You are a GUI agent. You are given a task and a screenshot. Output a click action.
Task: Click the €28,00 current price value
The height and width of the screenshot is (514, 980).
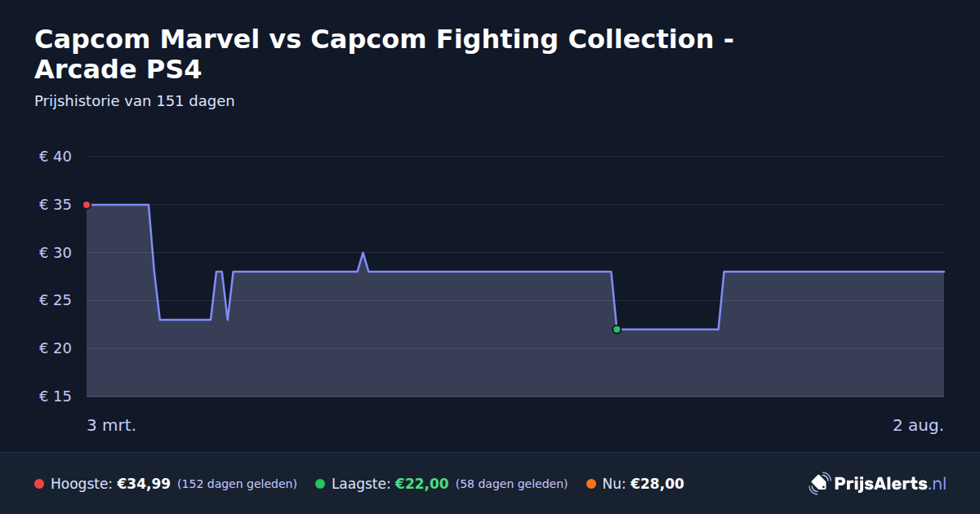pyautogui.click(x=657, y=484)
